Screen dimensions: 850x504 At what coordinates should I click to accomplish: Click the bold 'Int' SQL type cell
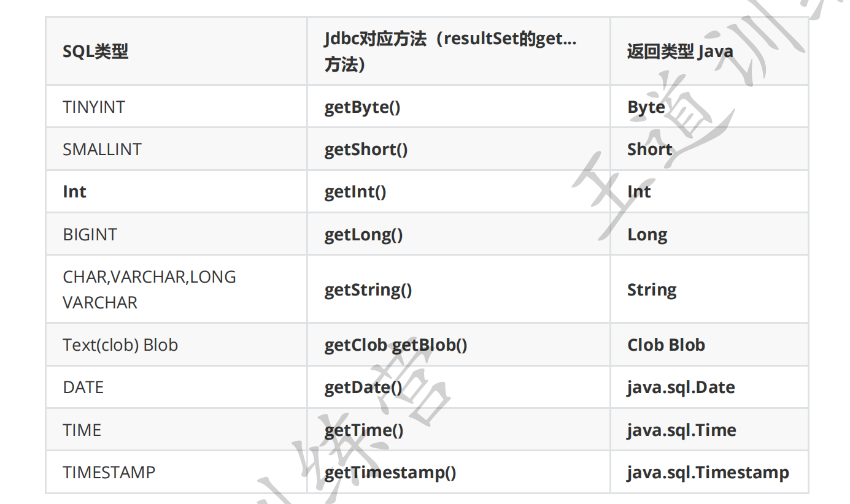[176, 191]
